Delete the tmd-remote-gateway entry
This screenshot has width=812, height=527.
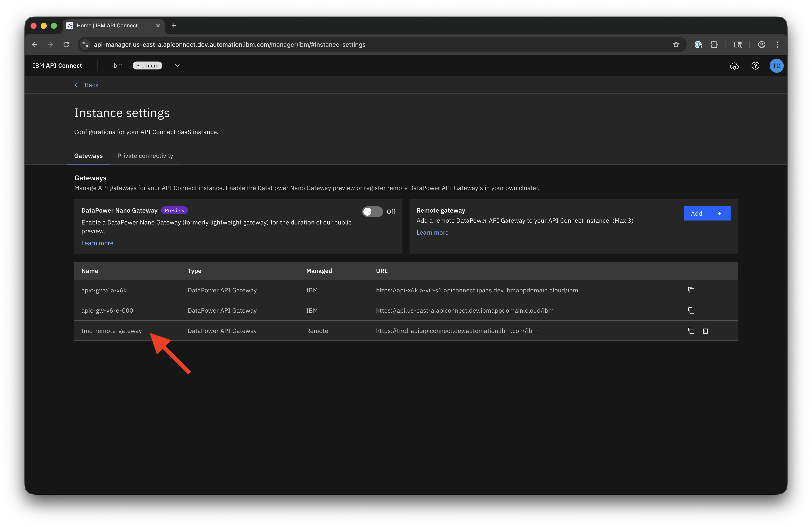point(705,331)
